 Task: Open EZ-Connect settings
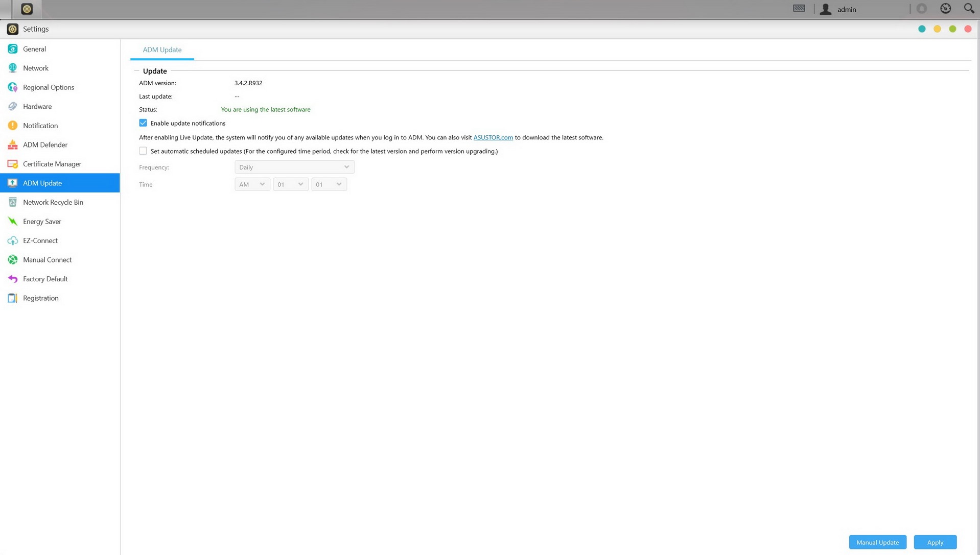click(60, 240)
